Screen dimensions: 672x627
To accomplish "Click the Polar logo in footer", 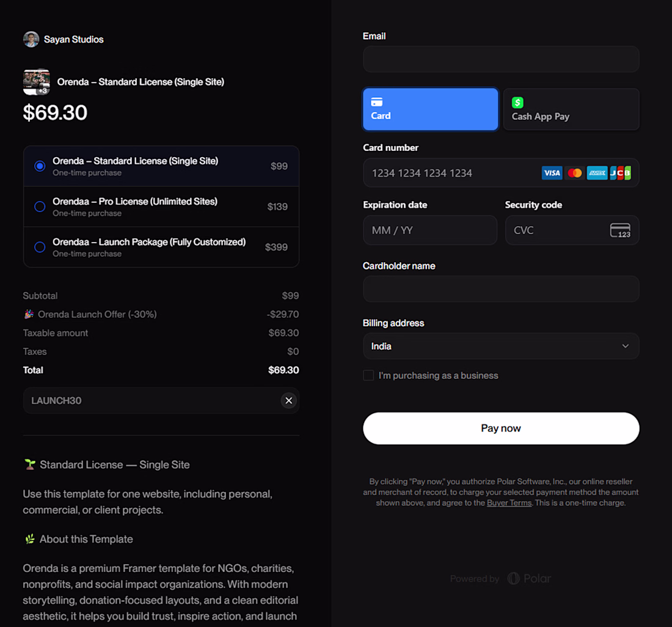I will [x=529, y=579].
